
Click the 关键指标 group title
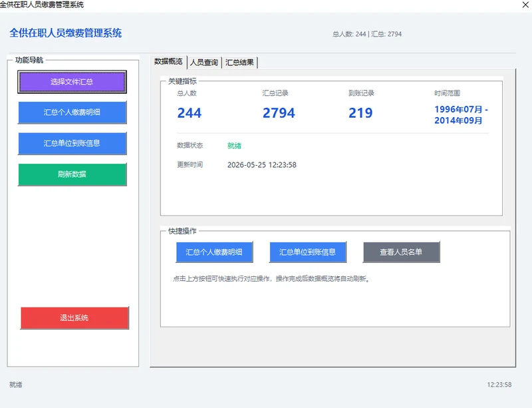click(x=182, y=81)
